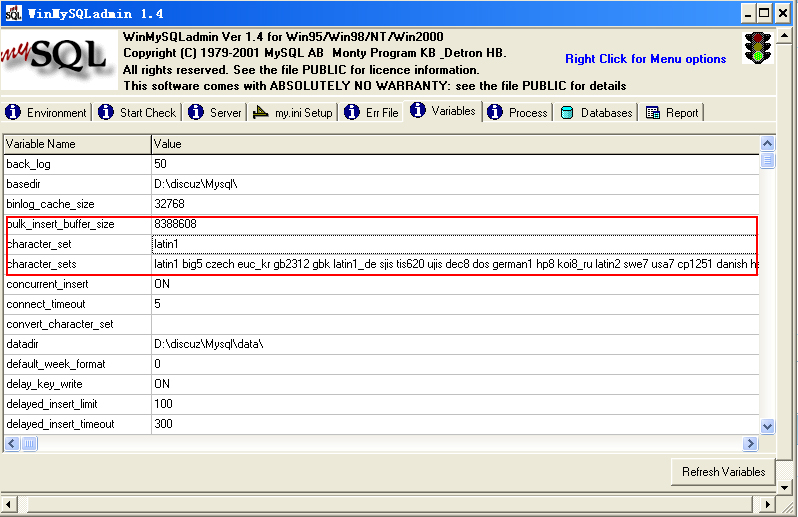
Task: Select the datadir variable name
Action: coord(22,344)
